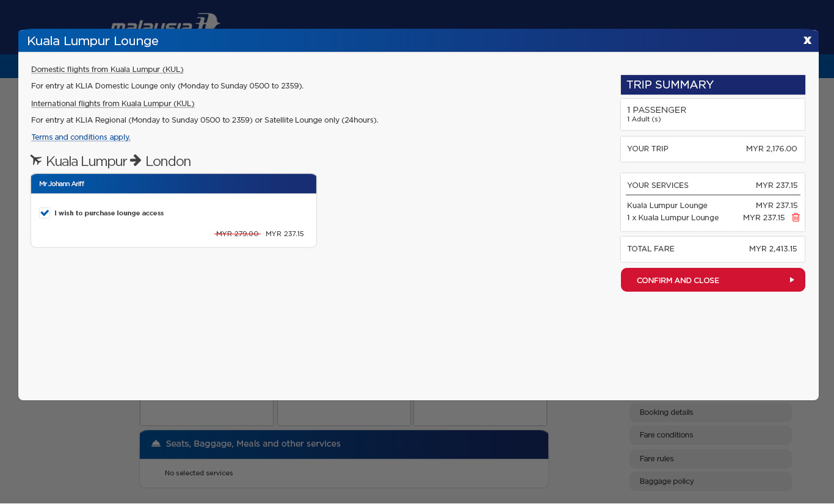Click Confirm and Close button
Viewport: 834px width, 504px height.
pos(713,280)
